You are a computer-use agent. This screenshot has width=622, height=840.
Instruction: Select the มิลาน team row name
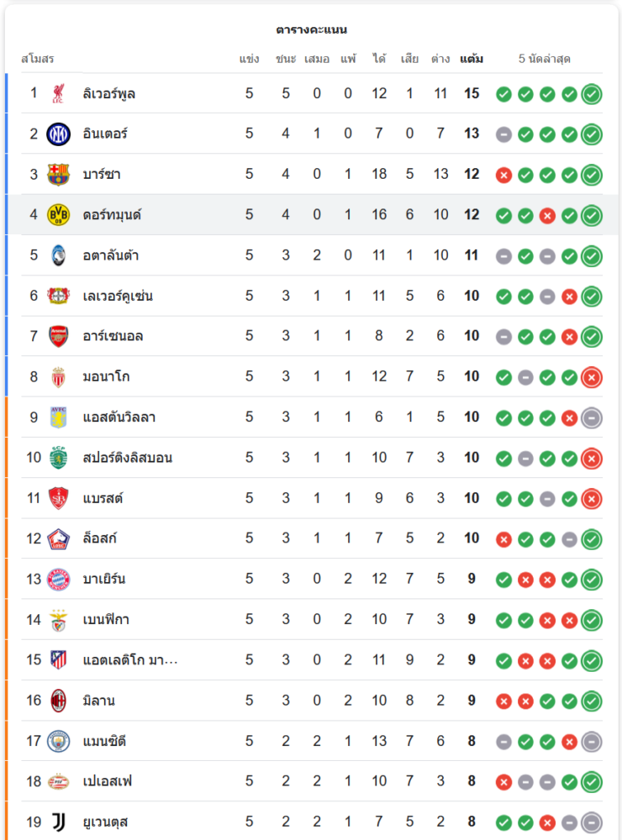coord(99,701)
